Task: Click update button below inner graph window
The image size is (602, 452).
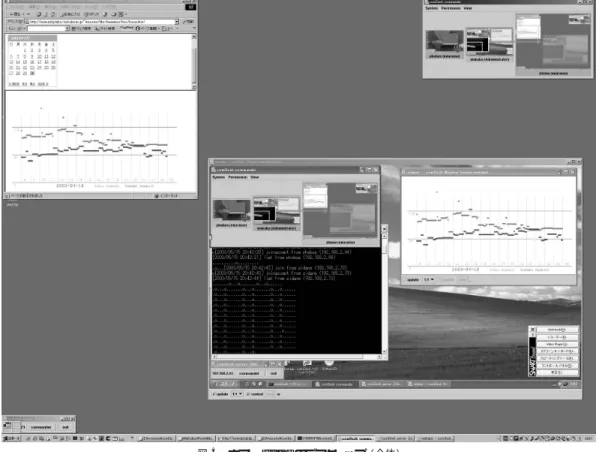Action: tap(413, 280)
